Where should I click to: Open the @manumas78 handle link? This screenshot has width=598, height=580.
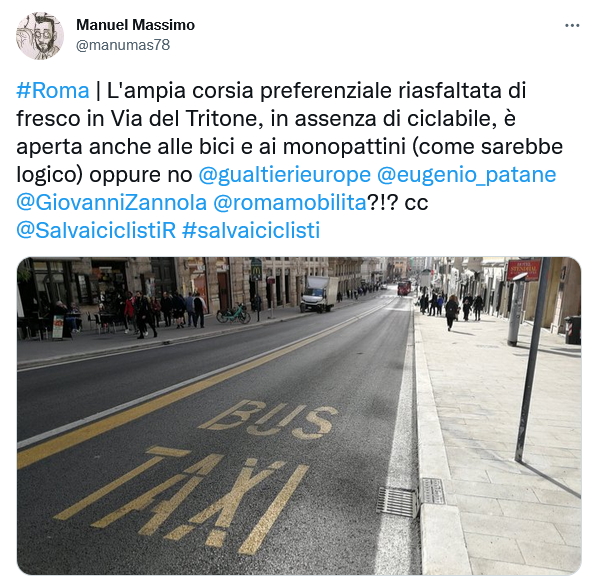(x=123, y=45)
